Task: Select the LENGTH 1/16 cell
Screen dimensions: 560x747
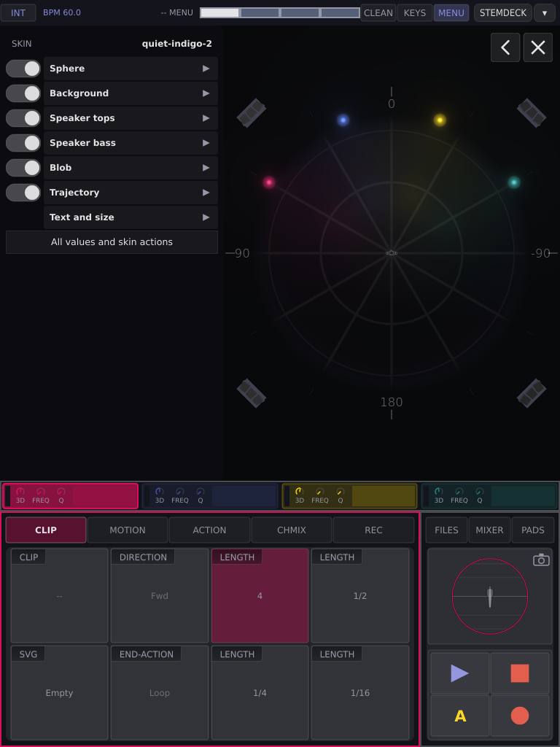Action: [x=360, y=693]
